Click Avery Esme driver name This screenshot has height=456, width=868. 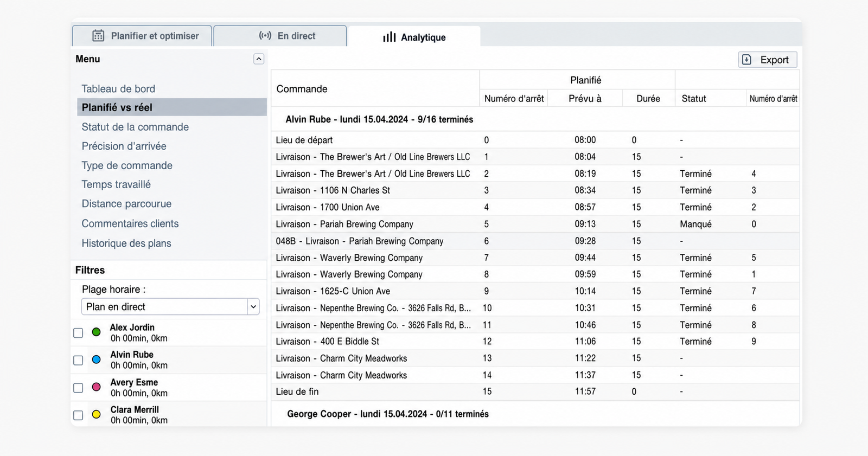pyautogui.click(x=134, y=382)
